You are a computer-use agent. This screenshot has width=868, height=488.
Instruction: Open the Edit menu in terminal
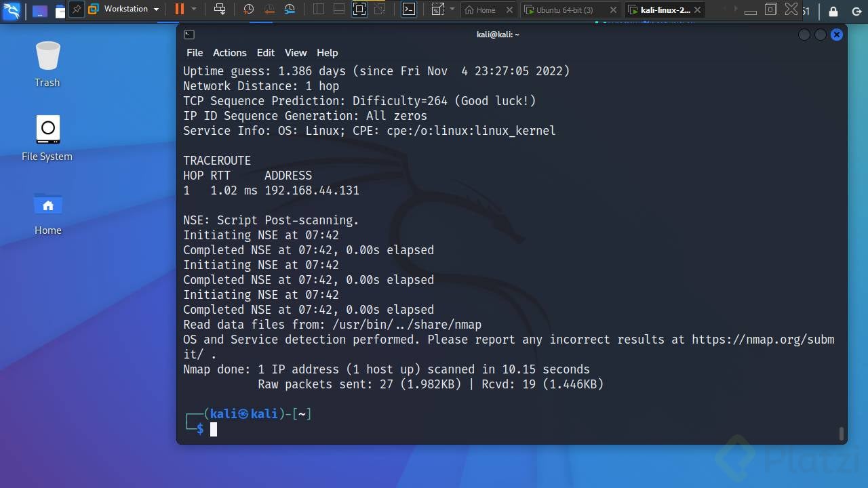coord(266,53)
